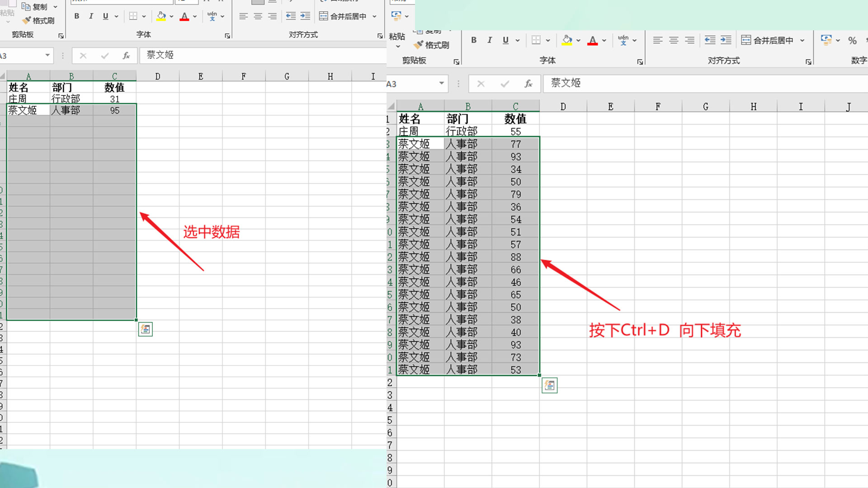This screenshot has width=868, height=488.
Task: Open the Quick Analysis icon in left window
Action: tap(145, 329)
